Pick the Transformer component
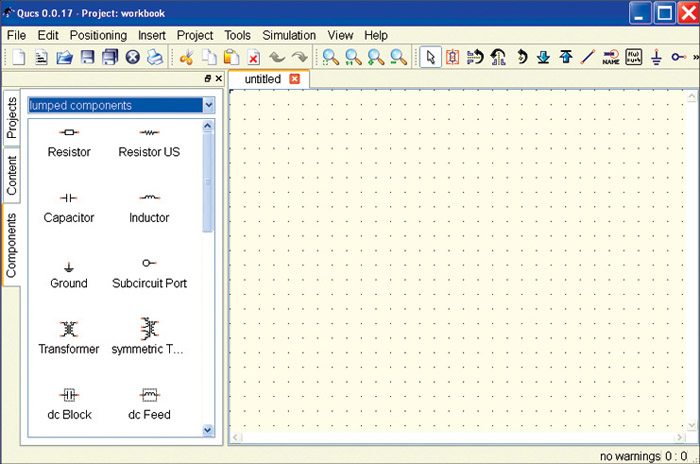The image size is (700, 464). (x=69, y=337)
